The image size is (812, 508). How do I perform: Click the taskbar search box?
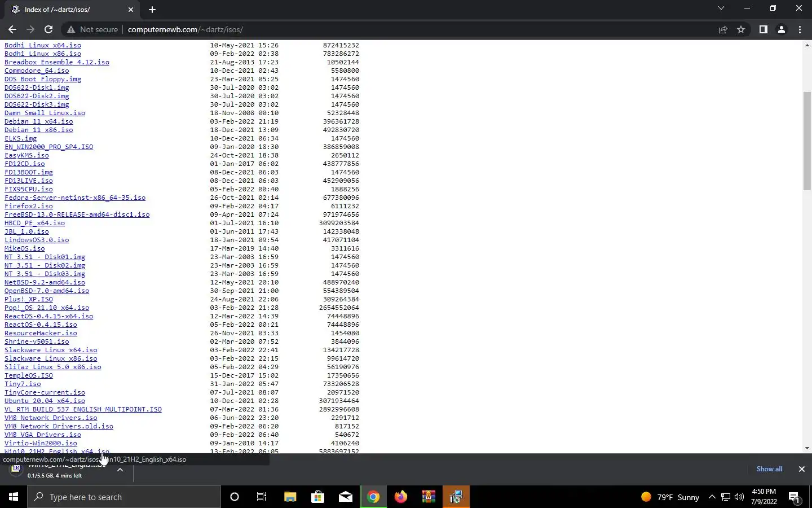pos(124,497)
